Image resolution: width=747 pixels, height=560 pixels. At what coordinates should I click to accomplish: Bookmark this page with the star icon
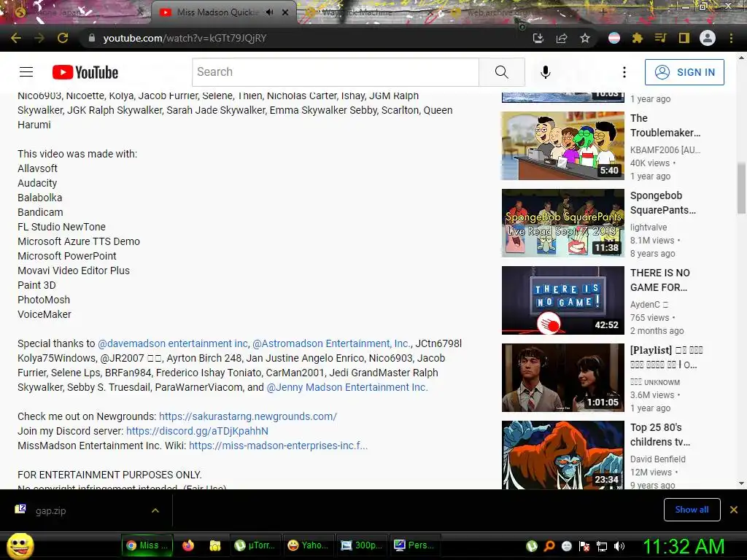pos(585,38)
